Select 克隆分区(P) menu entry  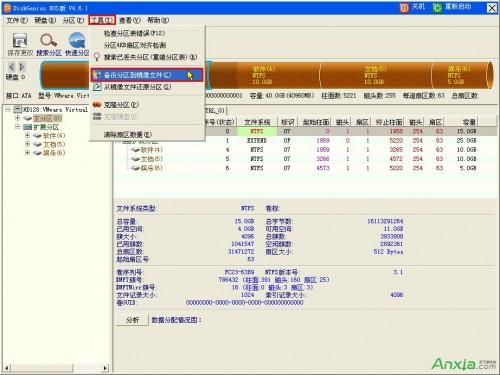(x=147, y=105)
